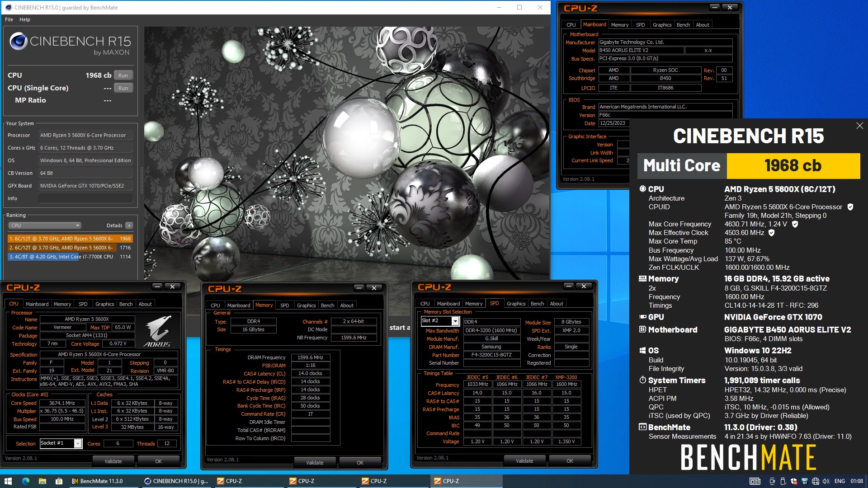868x488 pixels.
Task: Click the B450 AORUS ELITE V2 model field
Action: pyautogui.click(x=641, y=51)
